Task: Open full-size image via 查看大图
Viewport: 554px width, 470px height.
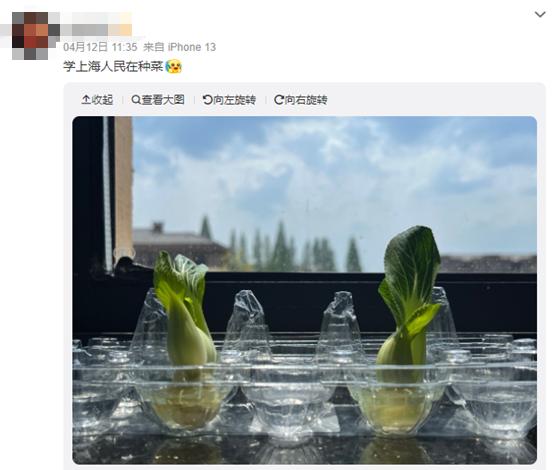Action: (158, 100)
